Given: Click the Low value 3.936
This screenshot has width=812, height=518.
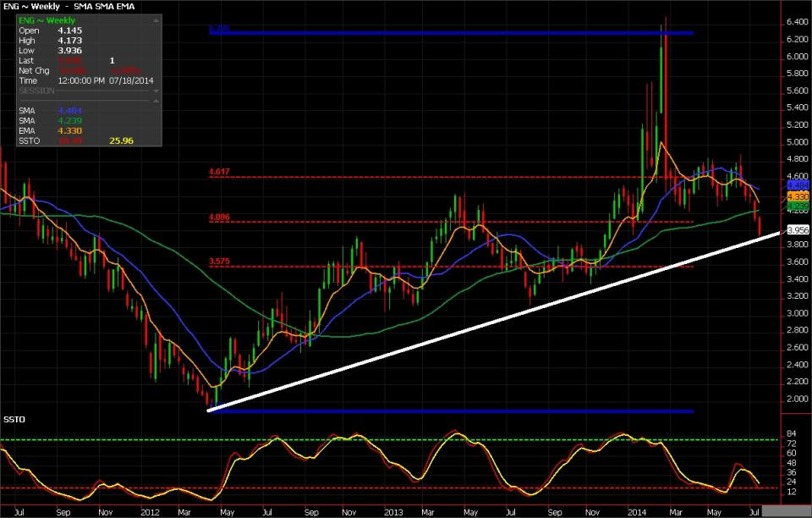Looking at the screenshot, I should click(70, 51).
